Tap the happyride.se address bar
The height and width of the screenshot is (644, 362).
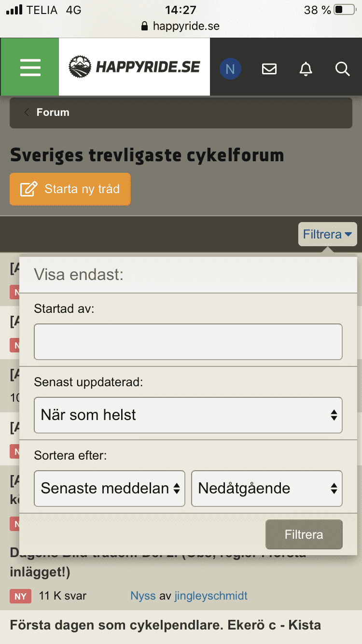point(181,26)
